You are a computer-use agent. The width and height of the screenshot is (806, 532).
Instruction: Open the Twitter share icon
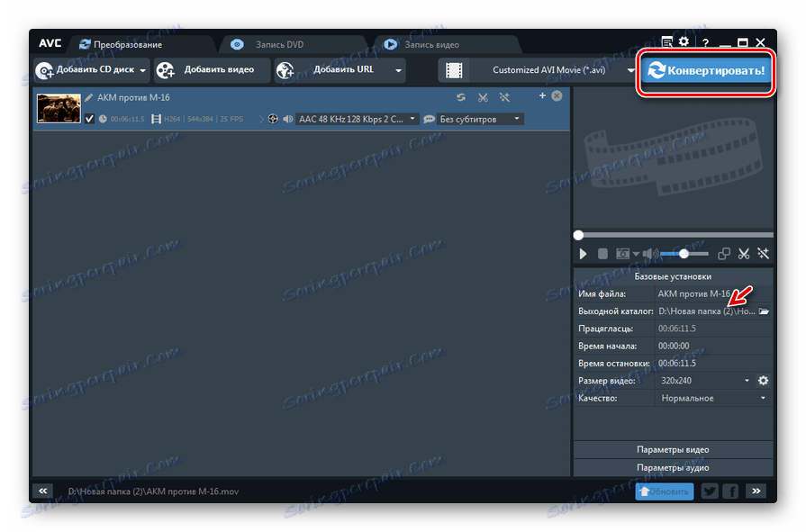(710, 491)
